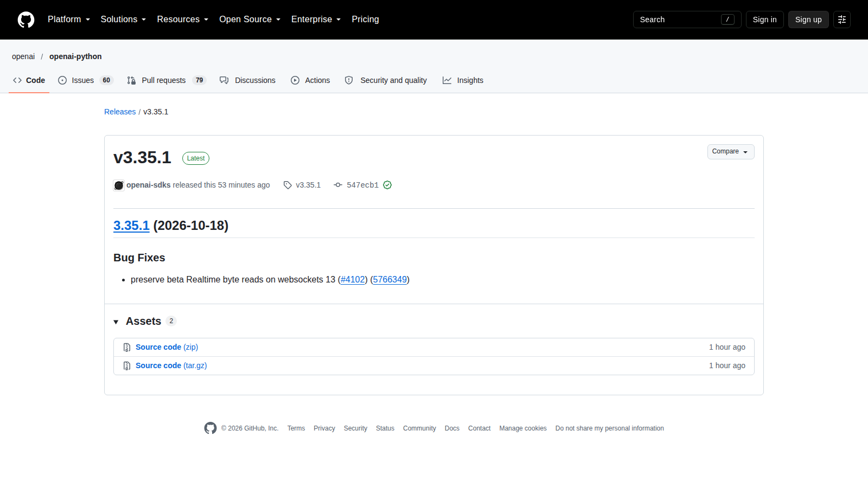Go to the Pricing page
Viewport: 868px width, 488px height.
pyautogui.click(x=365, y=20)
